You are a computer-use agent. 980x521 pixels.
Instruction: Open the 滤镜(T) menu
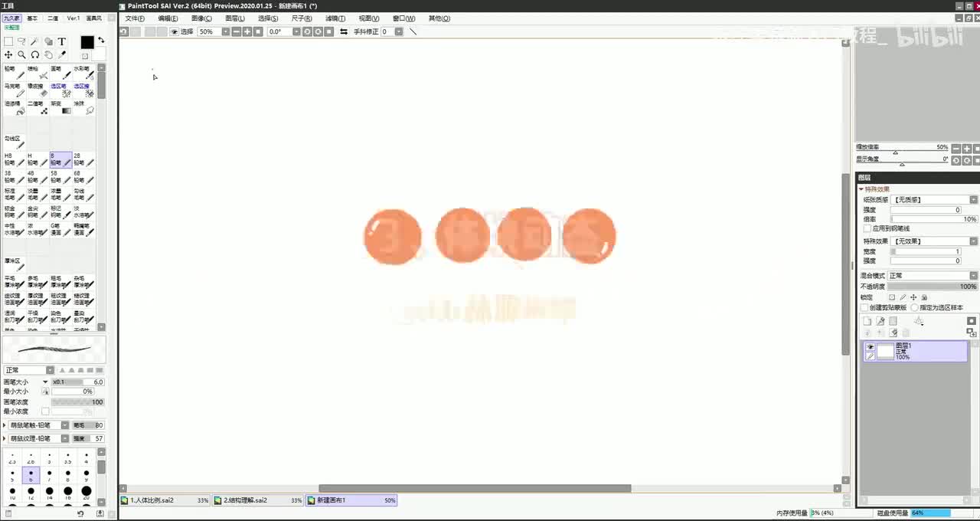coord(335,18)
